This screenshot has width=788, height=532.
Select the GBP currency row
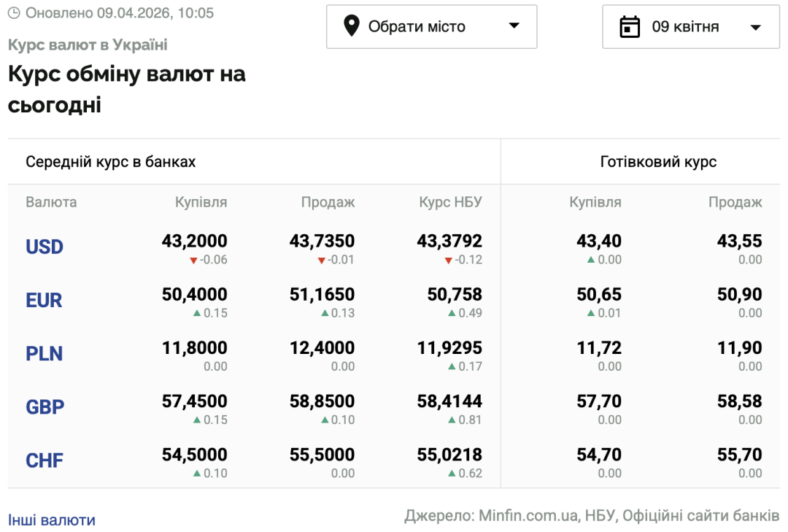45,406
